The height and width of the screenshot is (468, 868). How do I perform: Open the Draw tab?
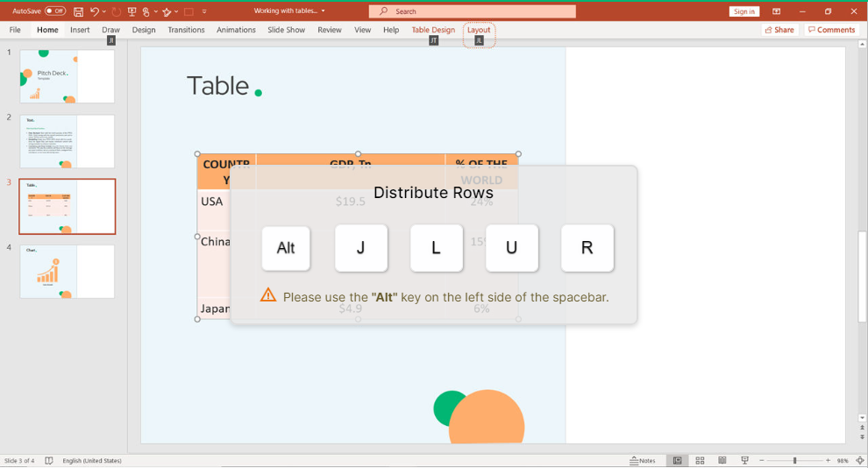pyautogui.click(x=110, y=30)
